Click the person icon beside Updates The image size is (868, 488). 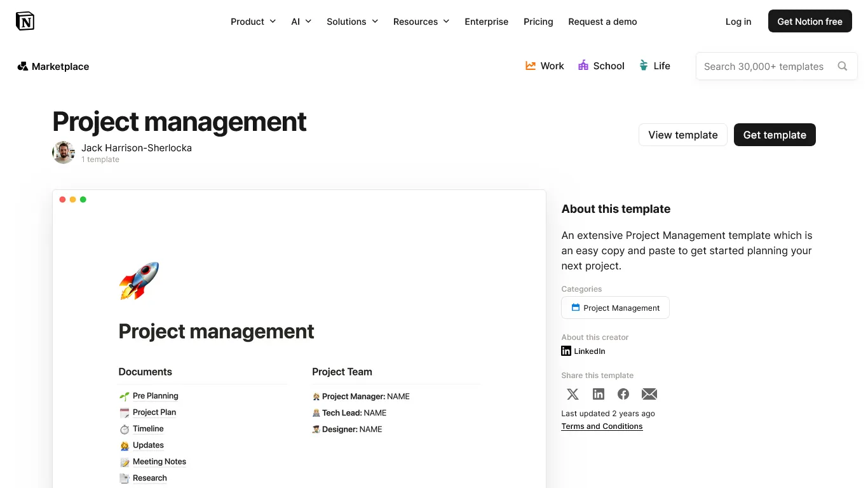[x=125, y=445]
